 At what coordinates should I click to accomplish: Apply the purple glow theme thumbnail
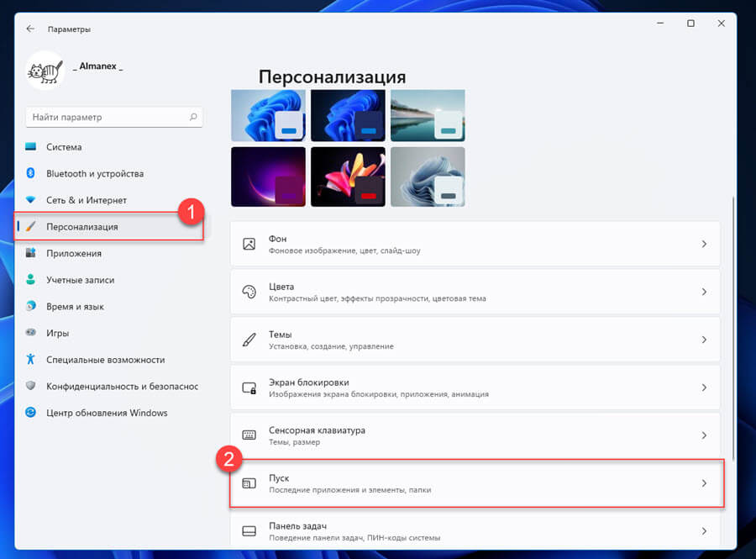pos(268,177)
